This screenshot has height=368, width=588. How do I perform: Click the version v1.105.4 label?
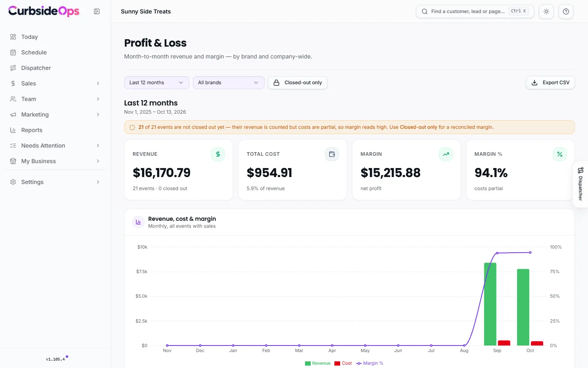tap(56, 359)
